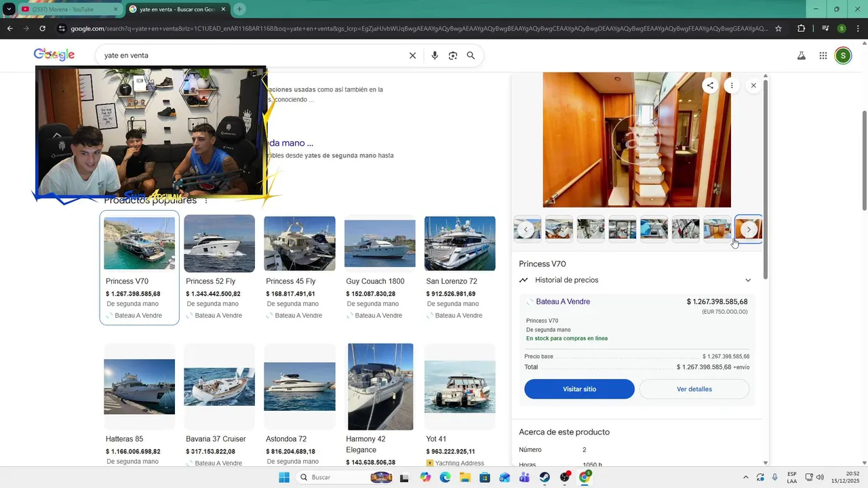Show next product thumbnails

pos(749,230)
